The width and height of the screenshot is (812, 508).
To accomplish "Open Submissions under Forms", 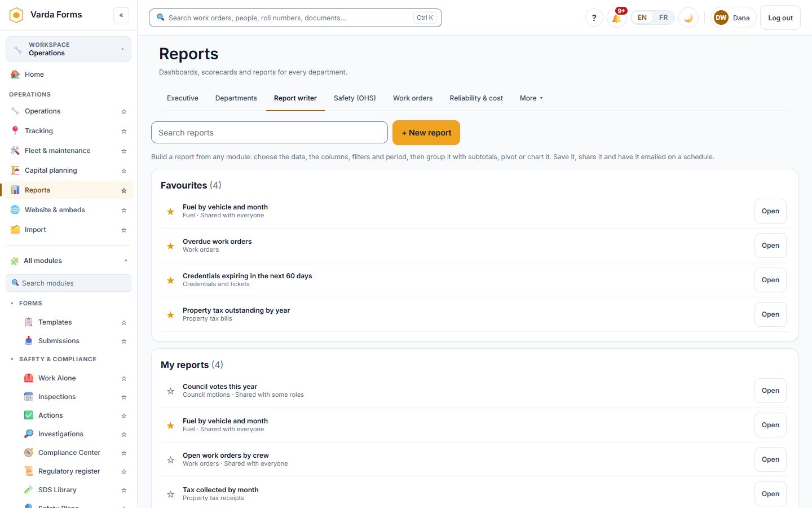I will 59,341.
